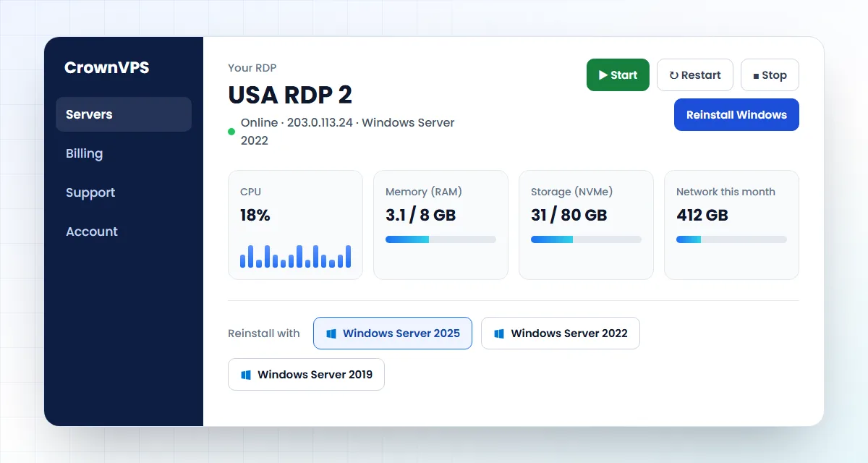Click the Reinstall with label
868x463 pixels.
point(264,334)
